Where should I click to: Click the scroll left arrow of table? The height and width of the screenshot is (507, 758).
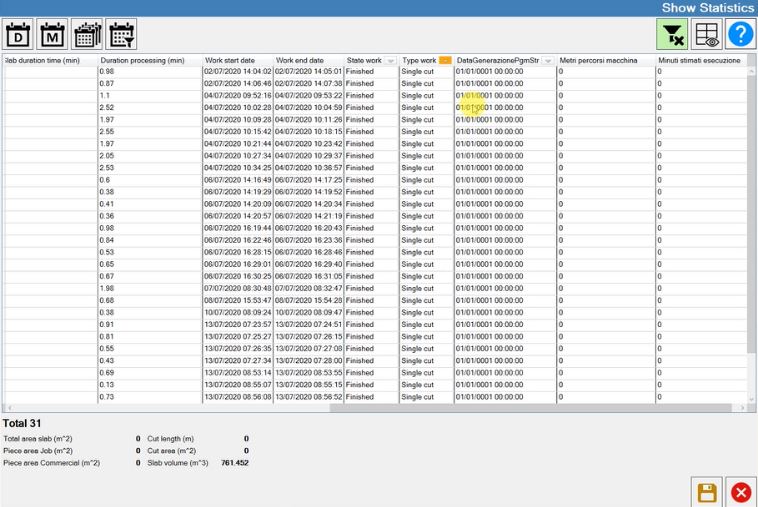[x=9, y=408]
